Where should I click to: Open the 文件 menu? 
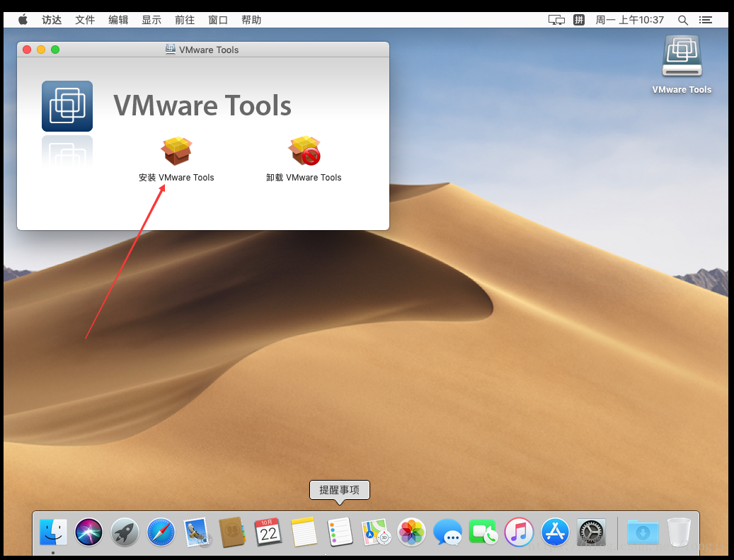tap(85, 20)
